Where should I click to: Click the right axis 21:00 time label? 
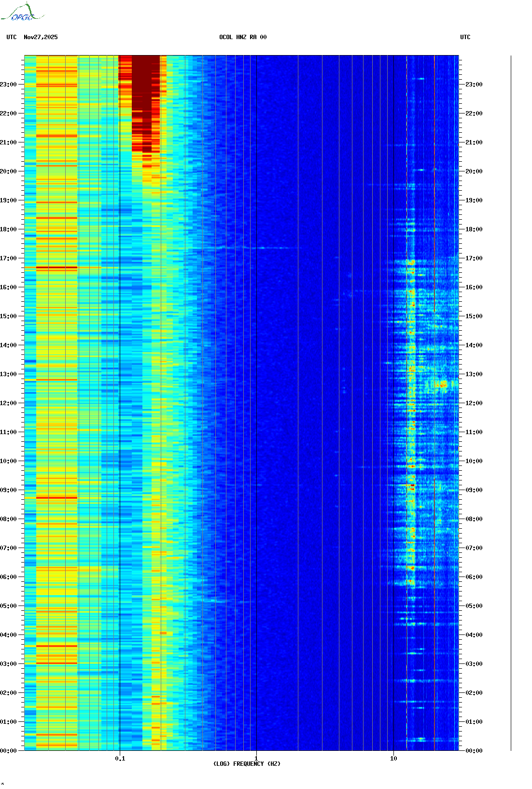474,142
